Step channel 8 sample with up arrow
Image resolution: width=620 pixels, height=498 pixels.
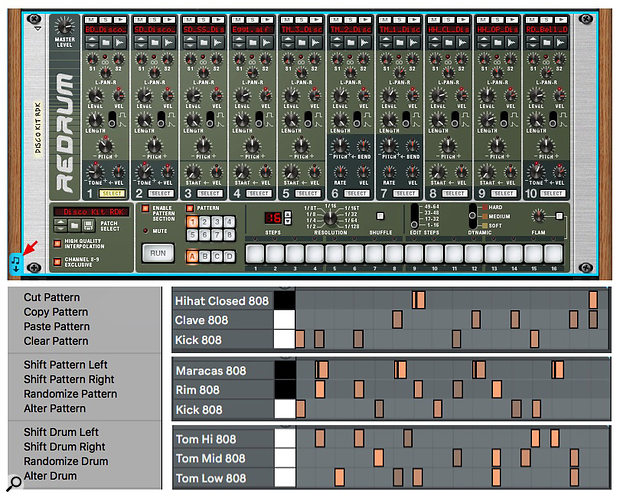435,40
